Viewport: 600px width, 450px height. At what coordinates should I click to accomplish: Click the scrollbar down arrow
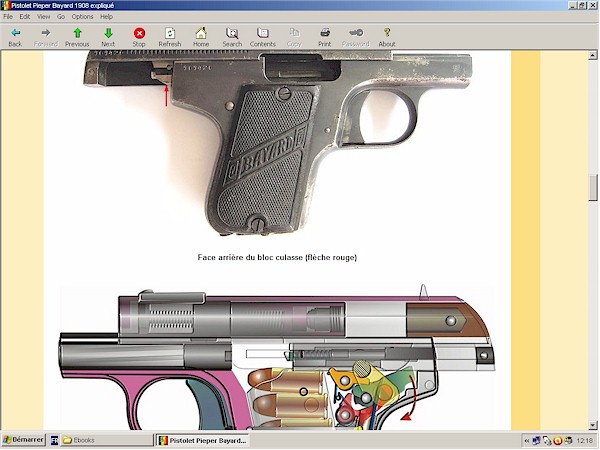(593, 425)
